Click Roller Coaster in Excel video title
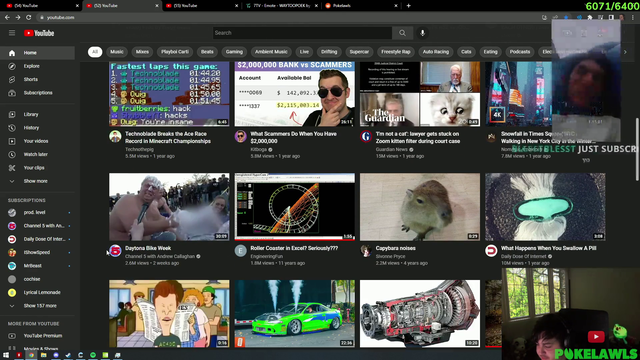 tap(294, 248)
